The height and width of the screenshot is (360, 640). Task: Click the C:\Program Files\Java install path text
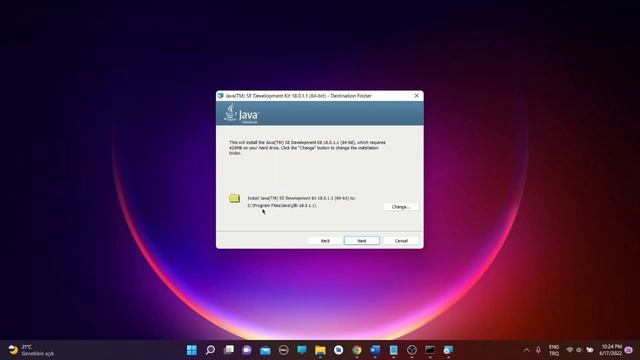pyautogui.click(x=282, y=206)
